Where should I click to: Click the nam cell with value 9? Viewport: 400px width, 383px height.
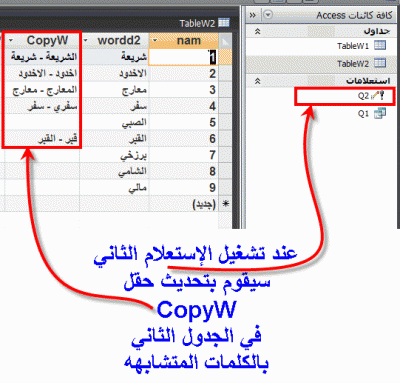184,188
